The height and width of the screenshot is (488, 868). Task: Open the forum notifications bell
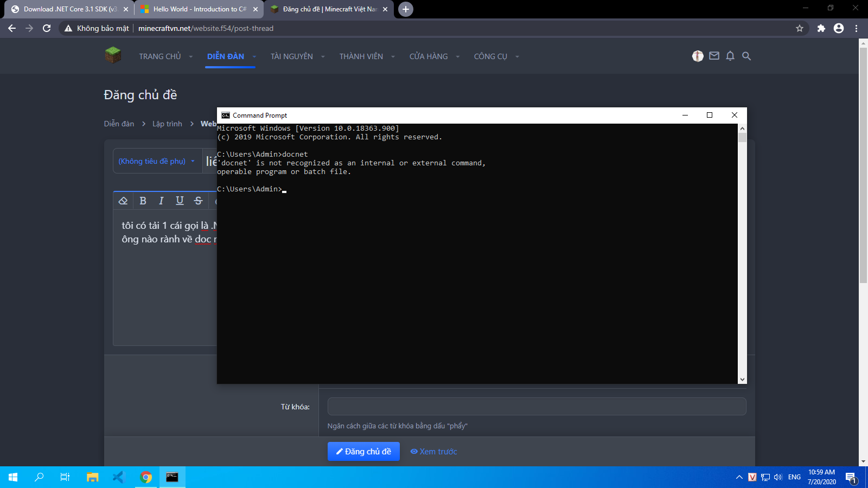pyautogui.click(x=730, y=56)
